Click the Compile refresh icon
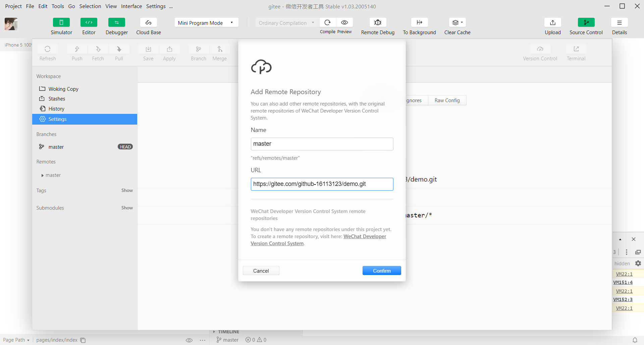The width and height of the screenshot is (644, 345). click(328, 22)
